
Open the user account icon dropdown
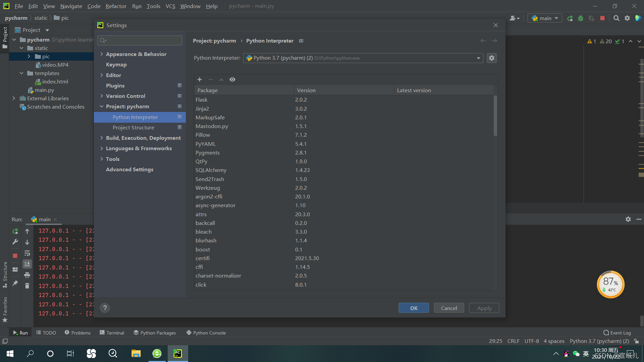click(x=514, y=18)
